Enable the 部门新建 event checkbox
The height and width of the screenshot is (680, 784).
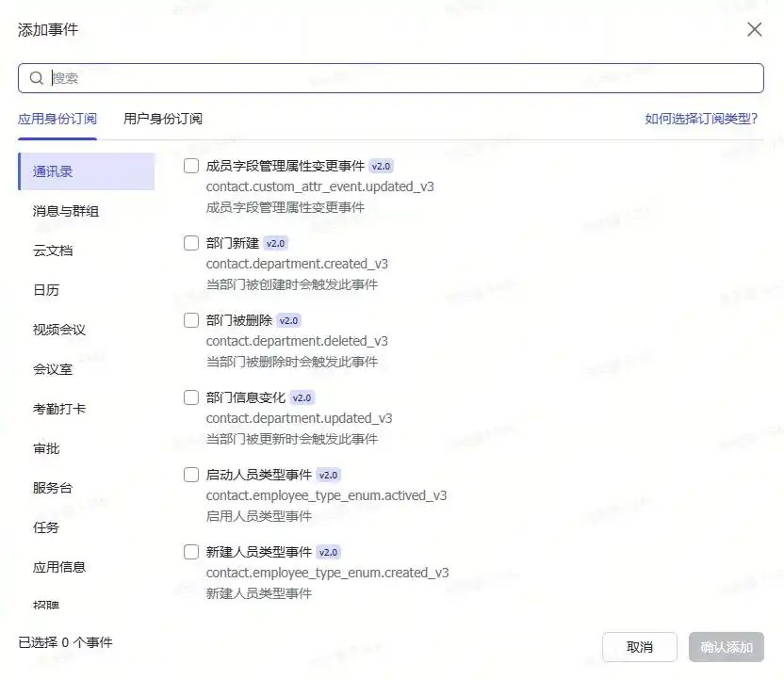191,243
